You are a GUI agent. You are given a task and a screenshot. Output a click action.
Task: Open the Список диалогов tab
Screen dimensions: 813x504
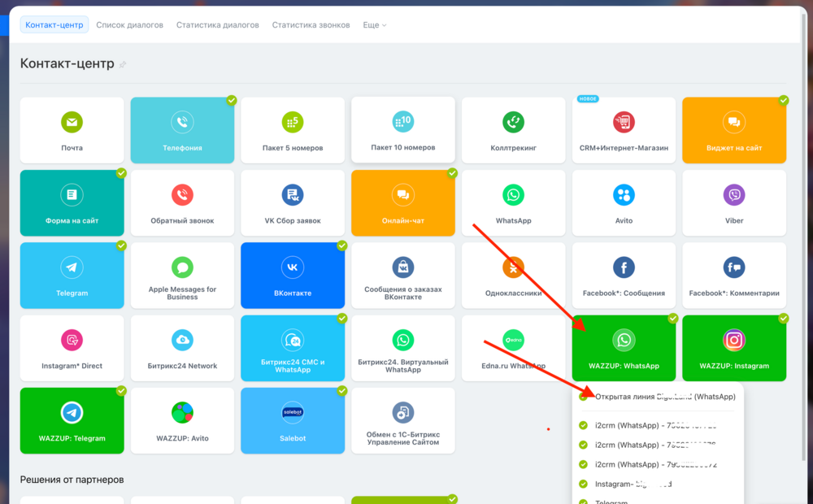coord(129,25)
